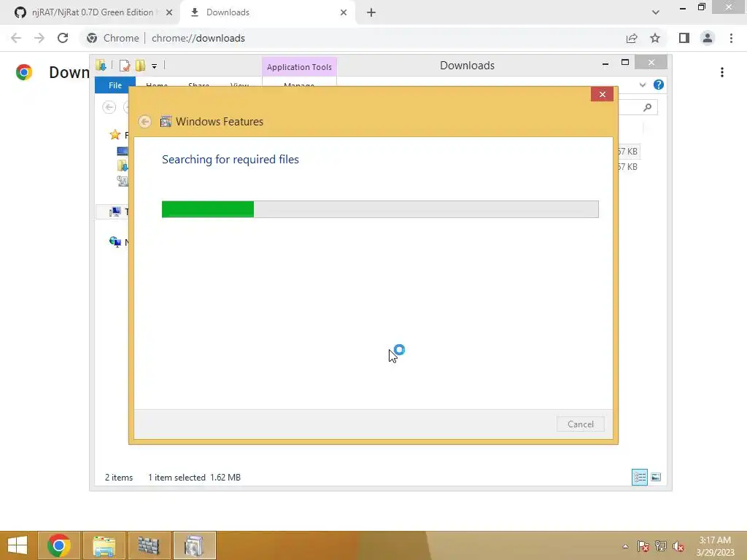This screenshot has height=560, width=747.
Task: Click the Chrome logo on Downloads page
Action: [x=24, y=72]
